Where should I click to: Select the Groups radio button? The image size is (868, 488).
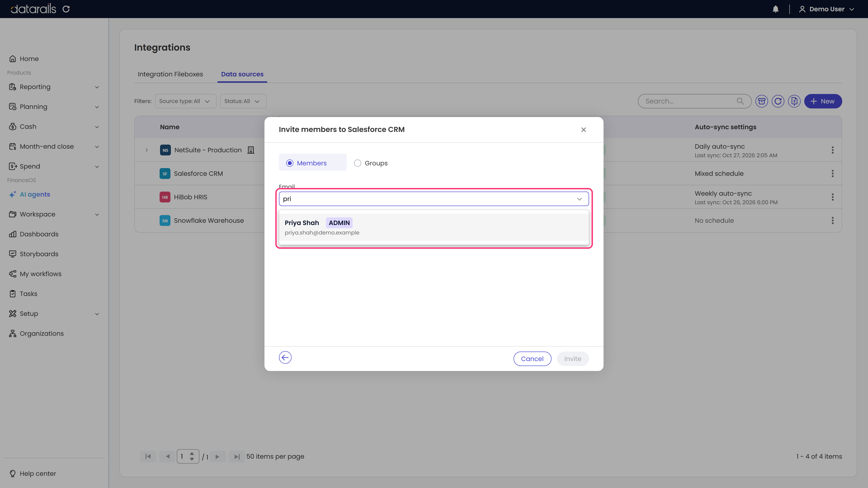coord(358,163)
